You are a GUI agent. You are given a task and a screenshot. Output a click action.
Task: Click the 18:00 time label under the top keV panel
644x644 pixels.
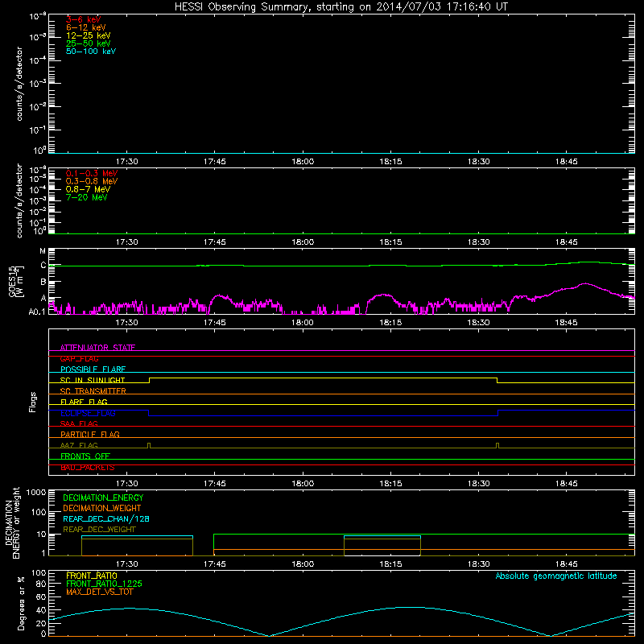(x=303, y=162)
